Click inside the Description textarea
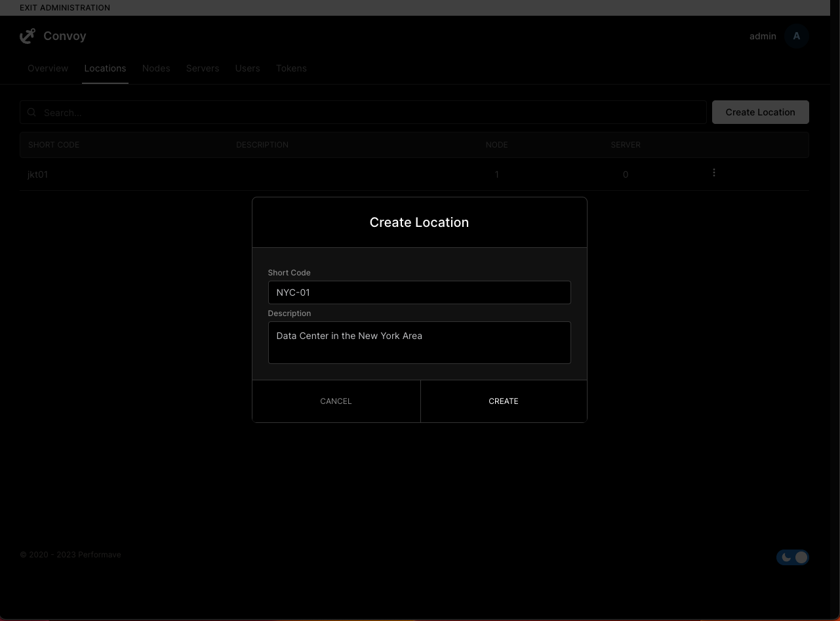The image size is (840, 621). click(419, 342)
